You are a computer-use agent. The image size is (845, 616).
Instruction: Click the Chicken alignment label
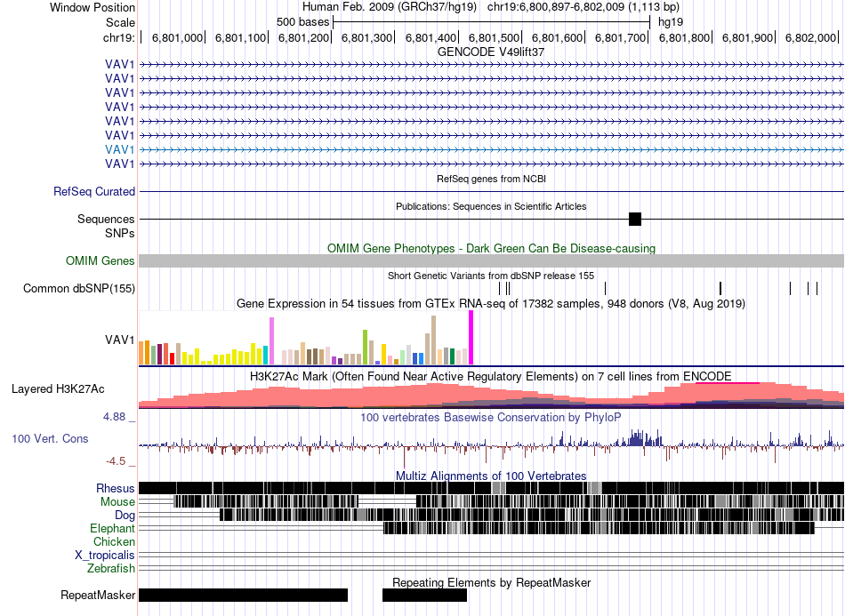point(114,541)
